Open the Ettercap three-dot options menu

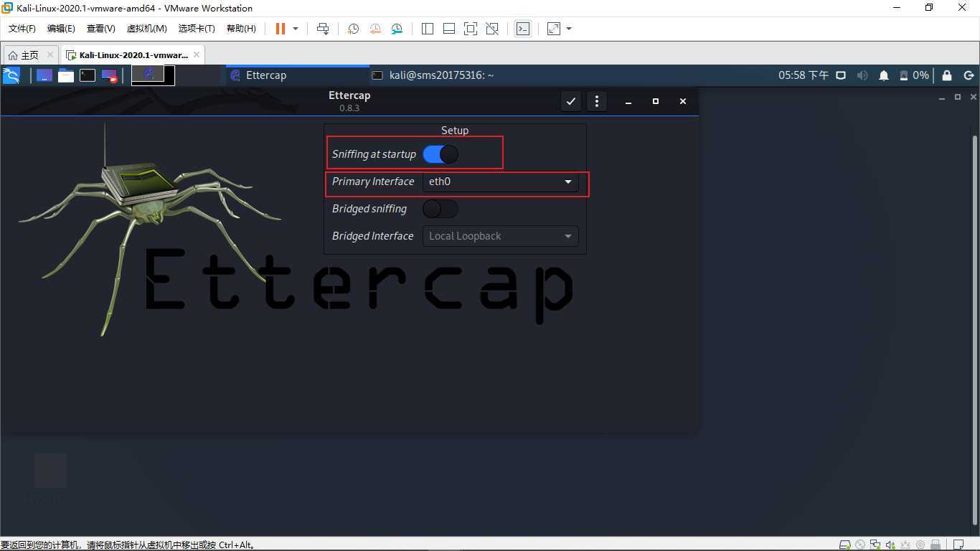click(597, 101)
